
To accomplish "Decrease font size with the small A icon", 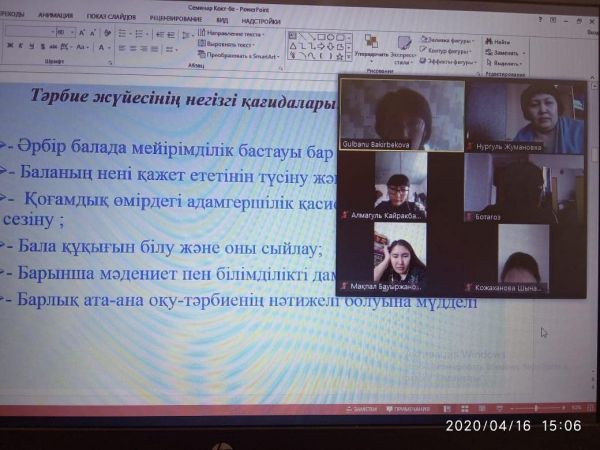I will point(93,34).
